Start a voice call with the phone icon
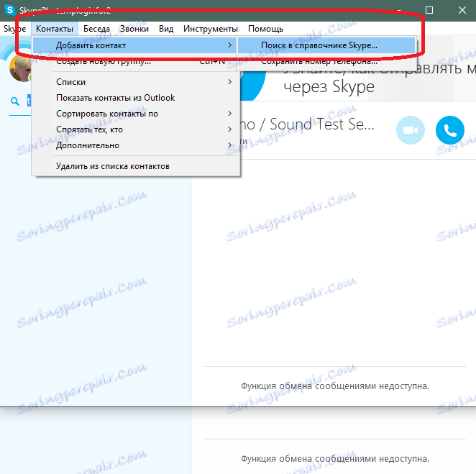Image resolution: width=476 pixels, height=474 pixels. point(450,130)
